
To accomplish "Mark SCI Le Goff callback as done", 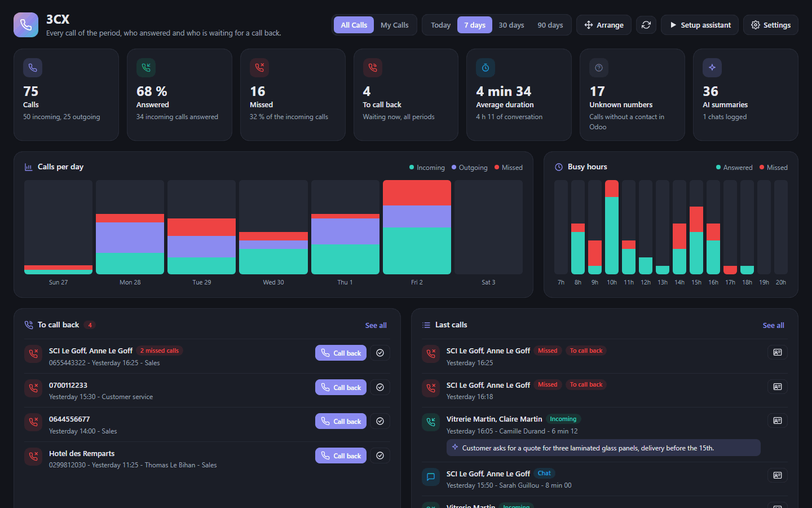I will 380,353.
